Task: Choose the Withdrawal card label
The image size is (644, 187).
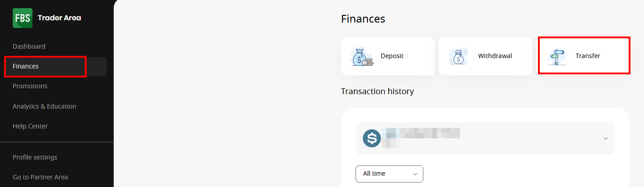Action: point(495,56)
